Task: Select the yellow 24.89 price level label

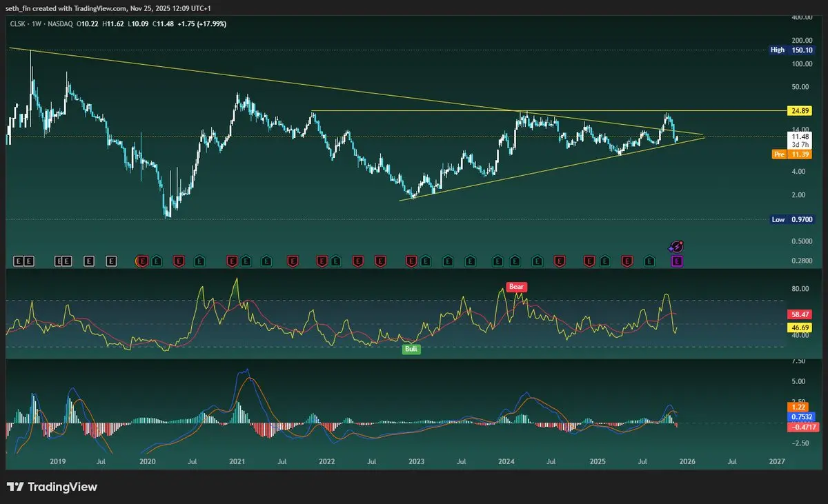Action: [800, 111]
